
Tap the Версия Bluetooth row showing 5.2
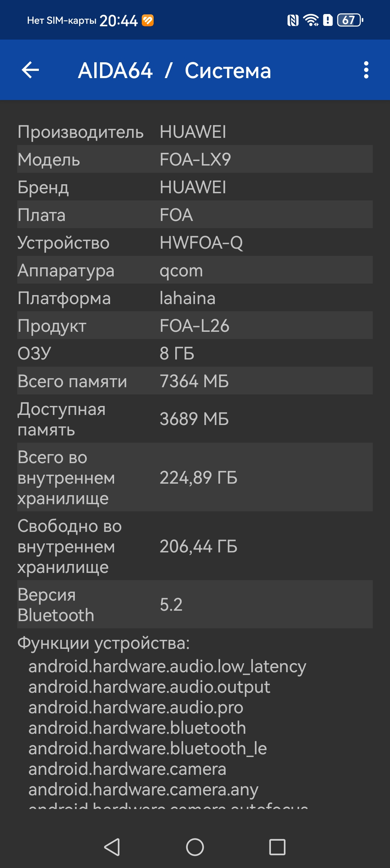[195, 605]
